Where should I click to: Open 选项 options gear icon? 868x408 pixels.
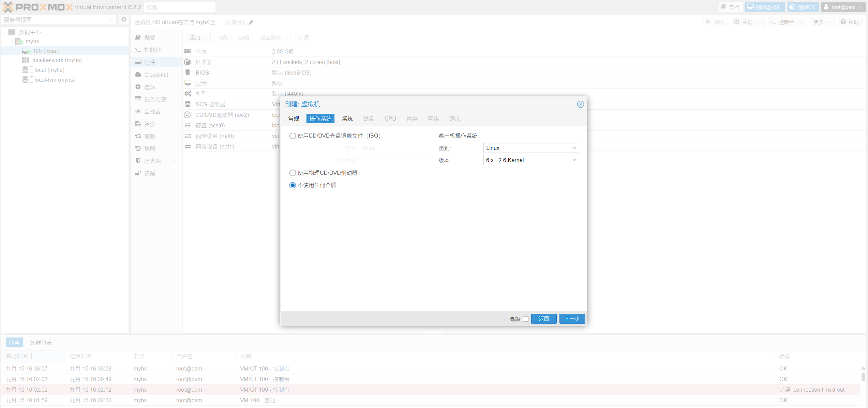tap(138, 87)
